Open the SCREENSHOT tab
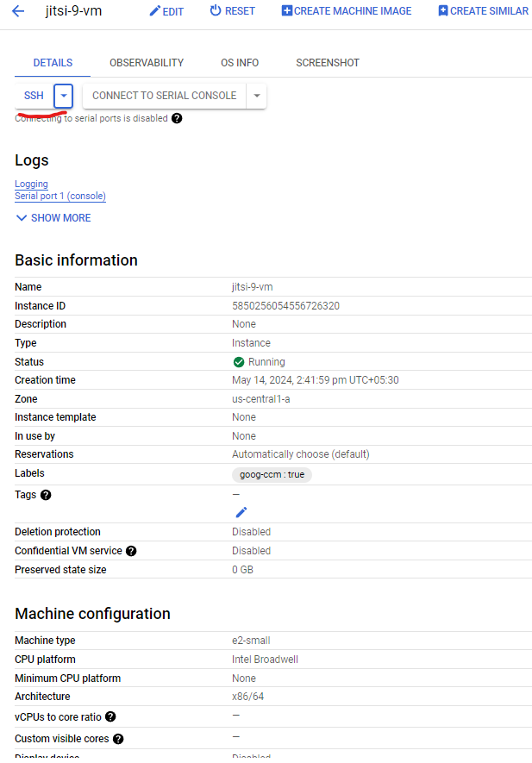 (328, 63)
